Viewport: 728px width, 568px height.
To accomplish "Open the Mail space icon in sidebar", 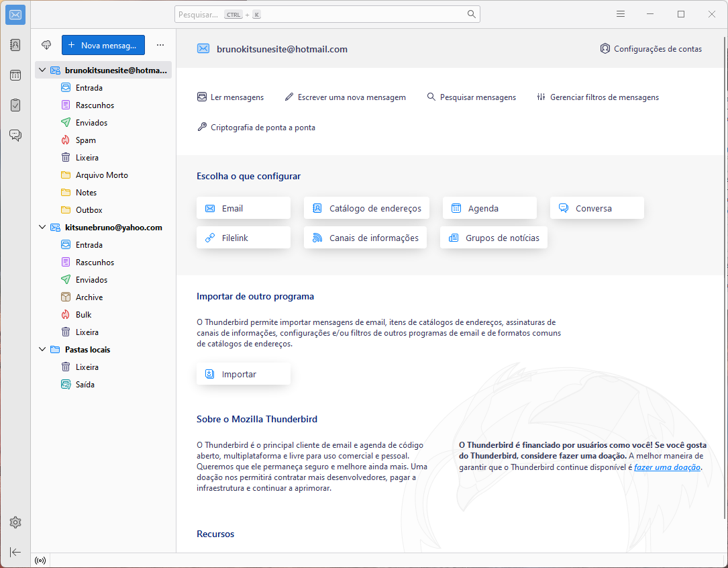I will pos(15,15).
